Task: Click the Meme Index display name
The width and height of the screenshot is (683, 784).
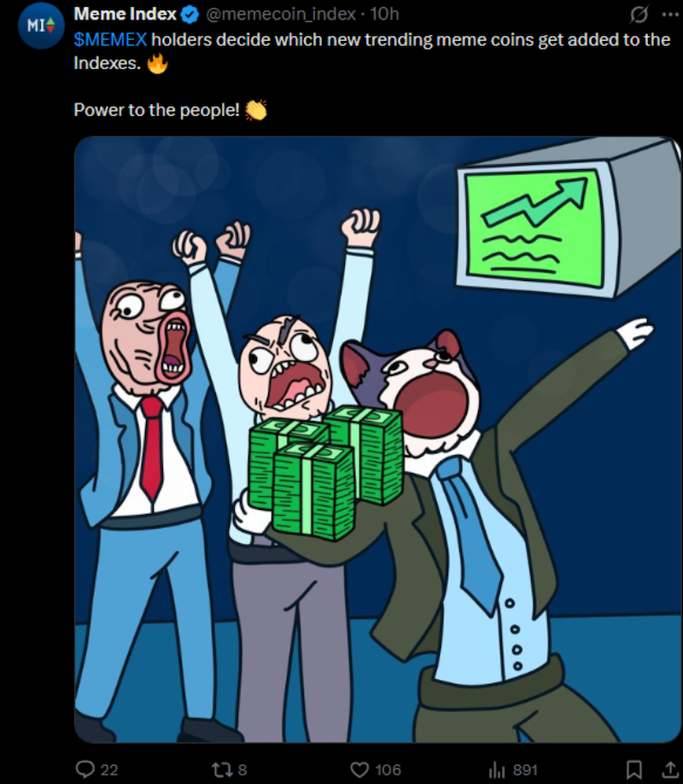Action: tap(126, 14)
